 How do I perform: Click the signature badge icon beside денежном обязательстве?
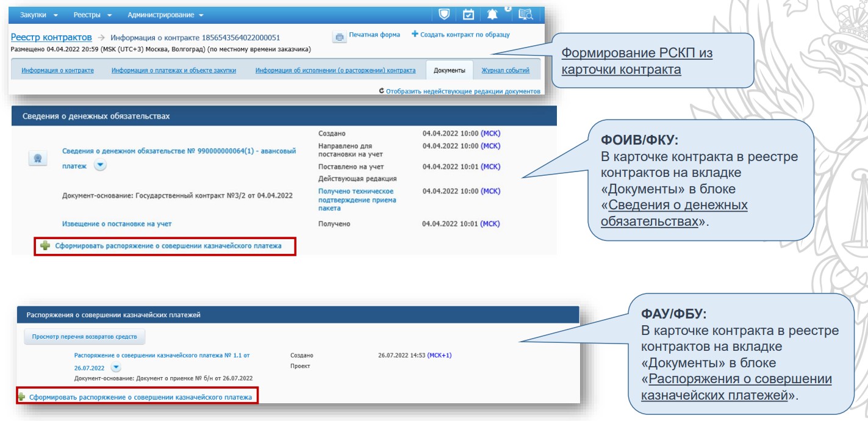pos(38,158)
